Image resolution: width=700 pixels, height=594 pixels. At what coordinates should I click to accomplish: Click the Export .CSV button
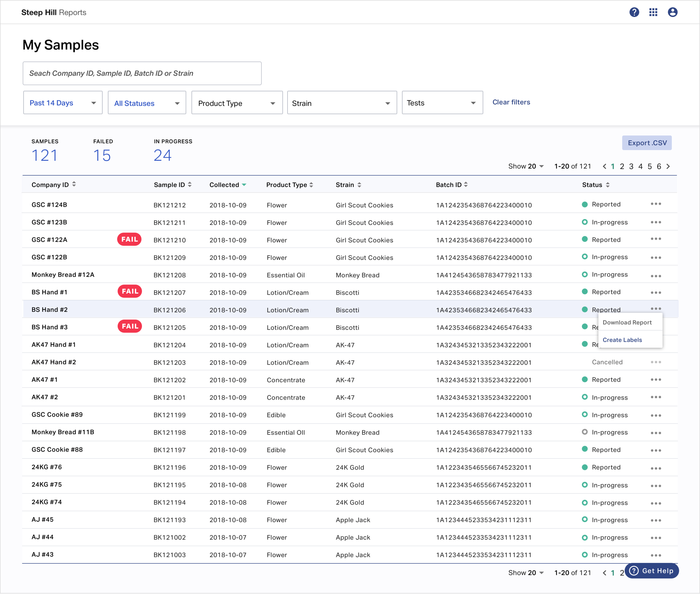[x=647, y=143]
